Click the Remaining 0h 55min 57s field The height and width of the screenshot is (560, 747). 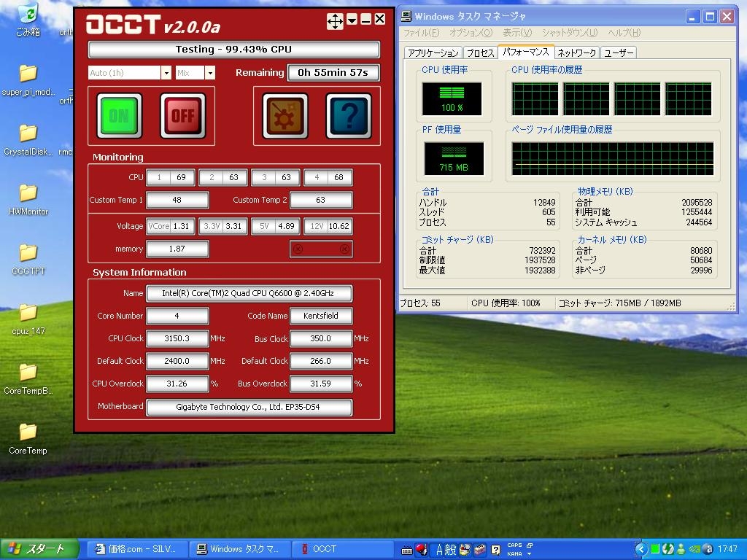click(x=333, y=73)
